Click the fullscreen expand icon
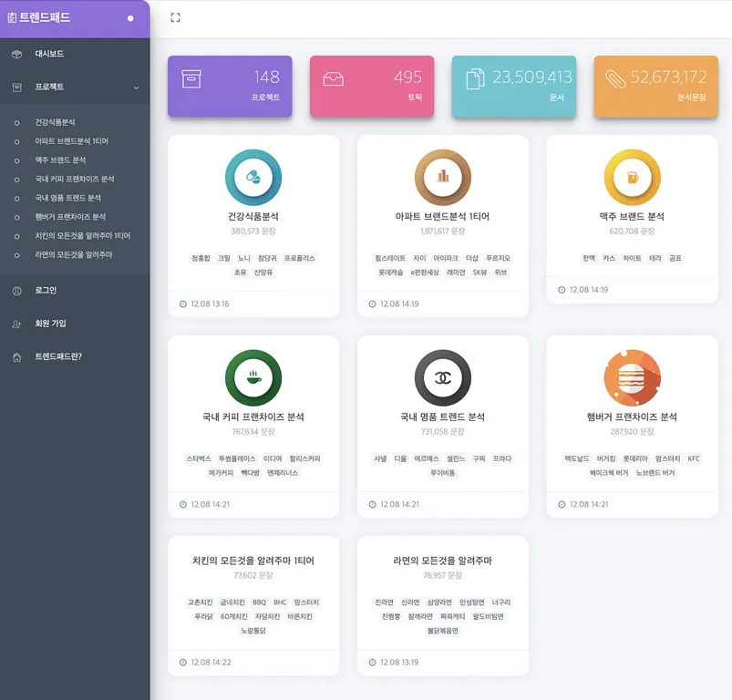Image resolution: width=732 pixels, height=700 pixels. tap(175, 17)
